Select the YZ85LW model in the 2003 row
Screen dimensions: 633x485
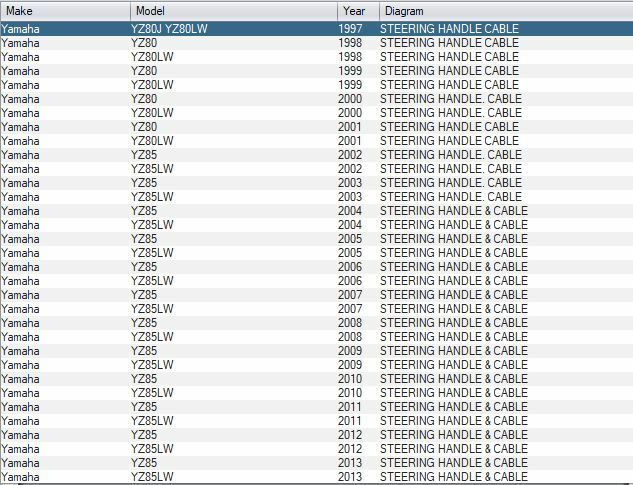152,197
